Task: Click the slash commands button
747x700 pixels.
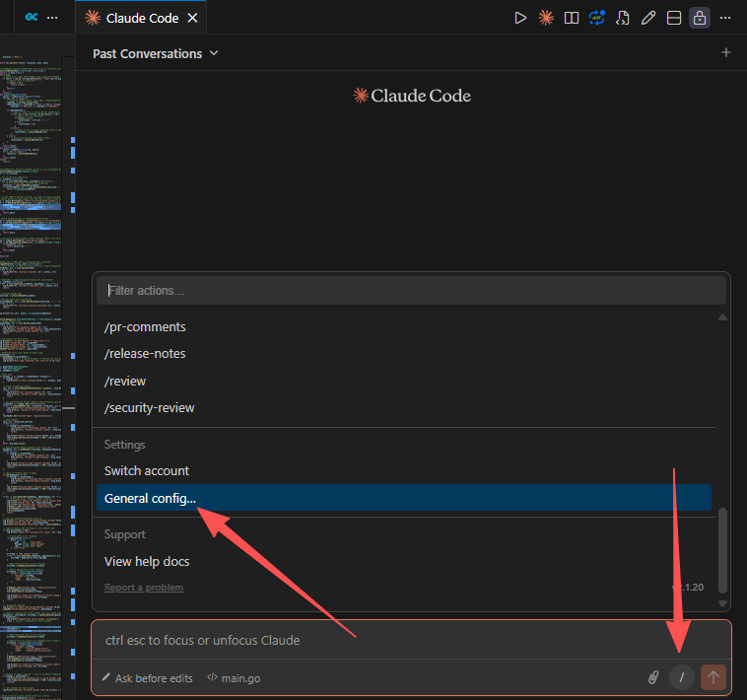Action: coord(682,677)
